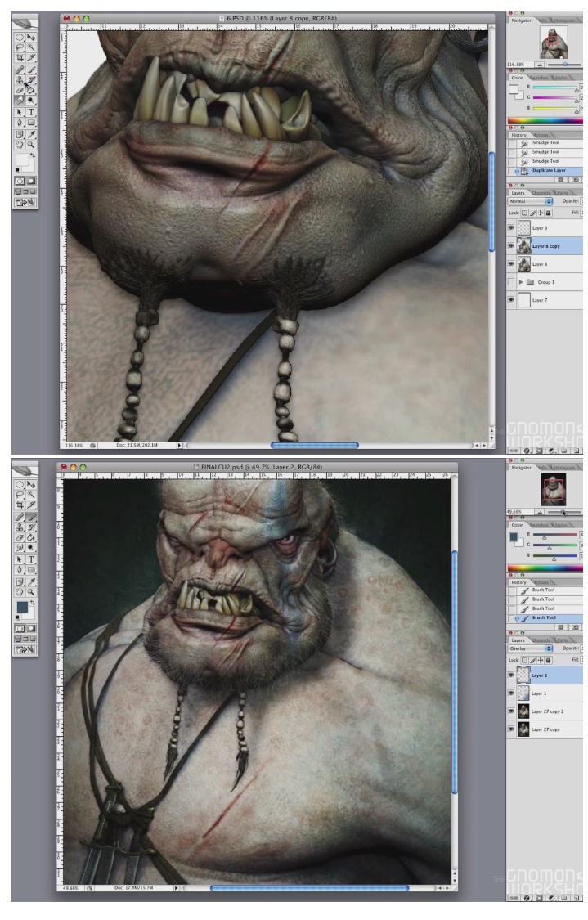This screenshot has height=920, width=588.
Task: Click Layer 1 thumbnail in layers panel
Action: (522, 694)
